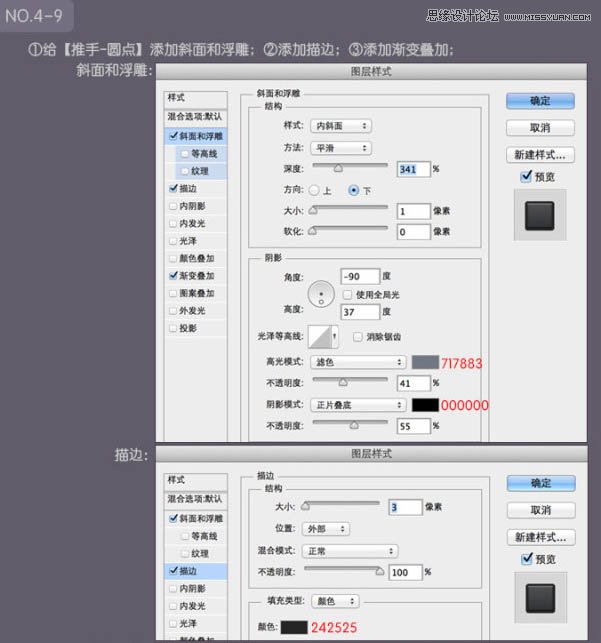The height and width of the screenshot is (643, 601).
Task: Click the style preview thumbnail in upper dialog
Action: 540,215
